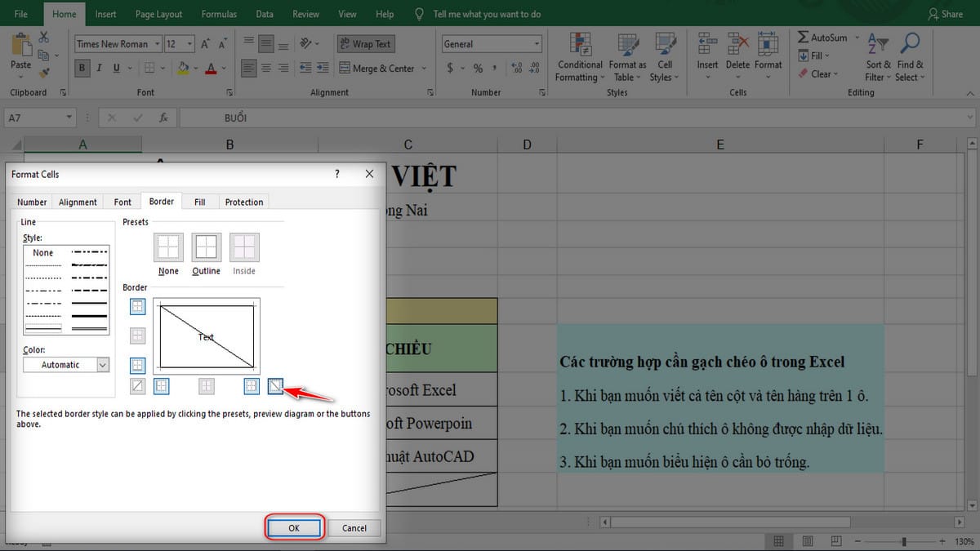Open the Formulas ribbon tab
Viewport: 980px width, 551px height.
pyautogui.click(x=218, y=13)
